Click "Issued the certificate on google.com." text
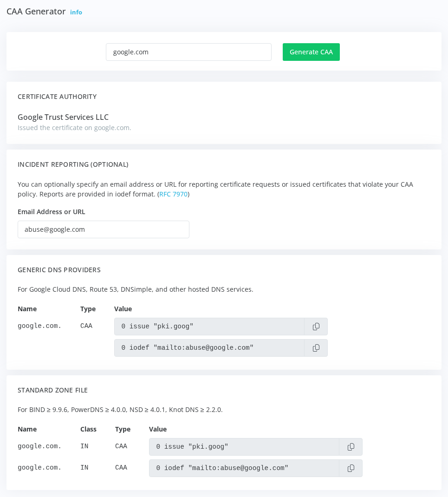This screenshot has width=448, height=497. [x=74, y=128]
